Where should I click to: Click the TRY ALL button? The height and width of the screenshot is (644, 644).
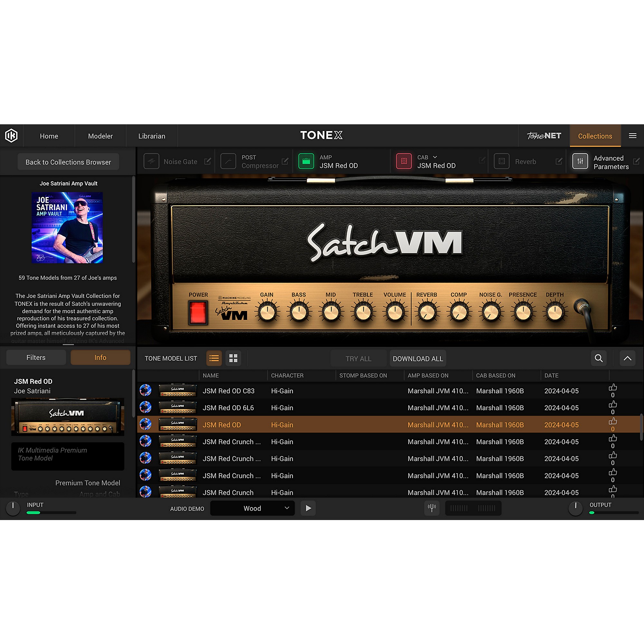pos(358,359)
